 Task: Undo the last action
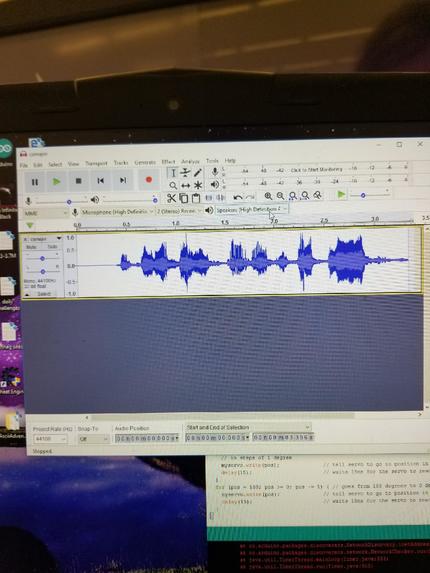(x=238, y=197)
